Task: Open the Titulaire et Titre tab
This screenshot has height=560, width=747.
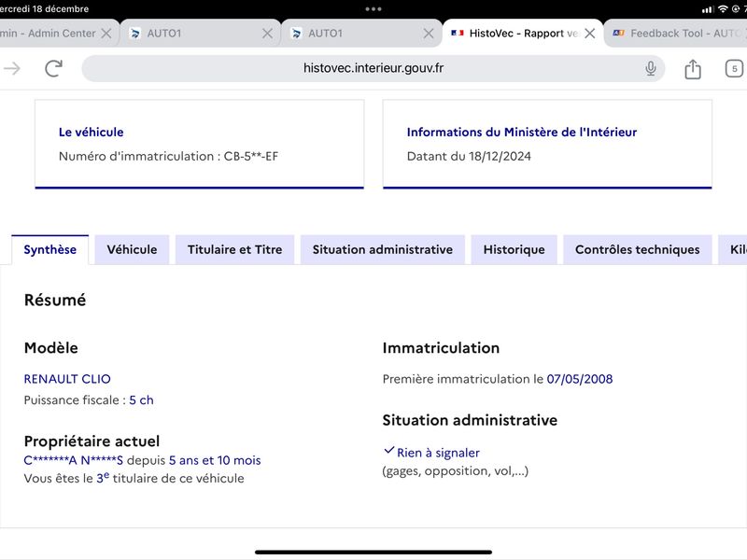Action: (x=235, y=249)
